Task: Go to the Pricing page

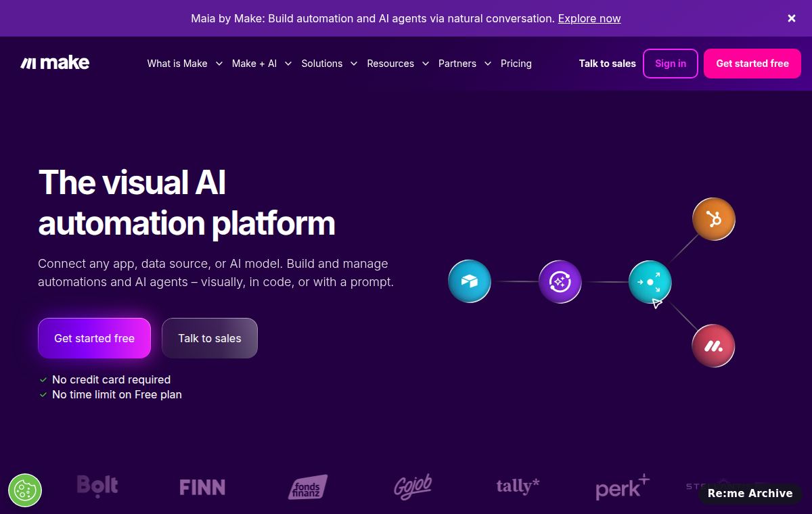Action: tap(516, 64)
